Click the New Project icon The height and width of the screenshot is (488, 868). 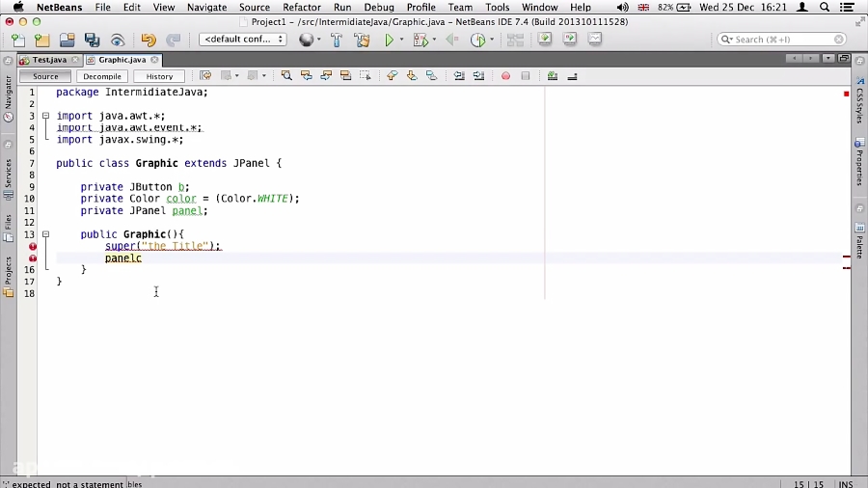point(42,40)
